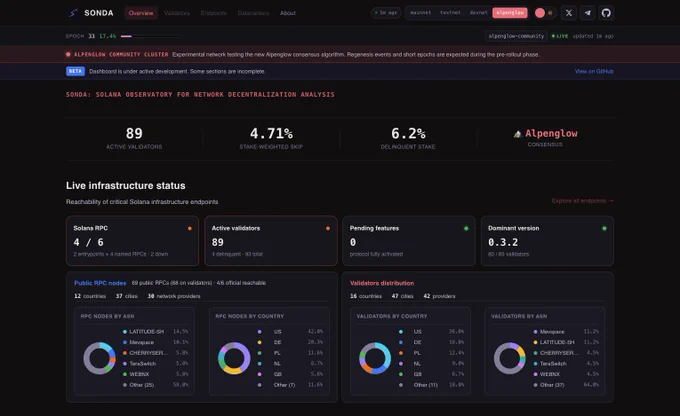680x416 pixels.
Task: Click the Epoch 33 label
Action: [81, 36]
